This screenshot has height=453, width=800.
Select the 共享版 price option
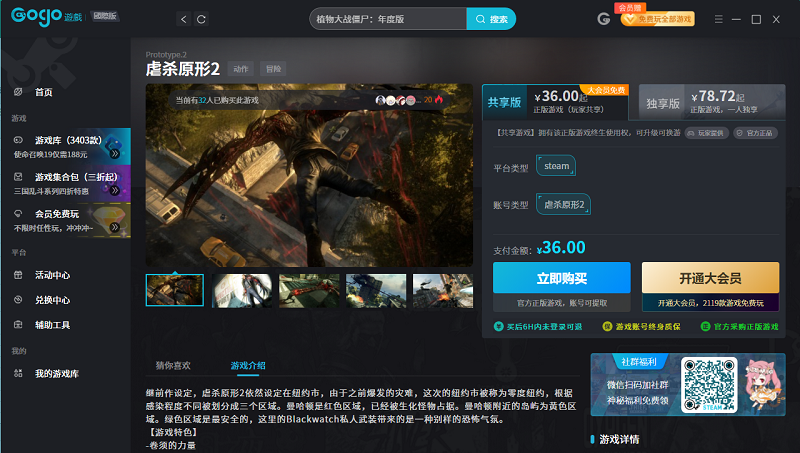coord(555,102)
